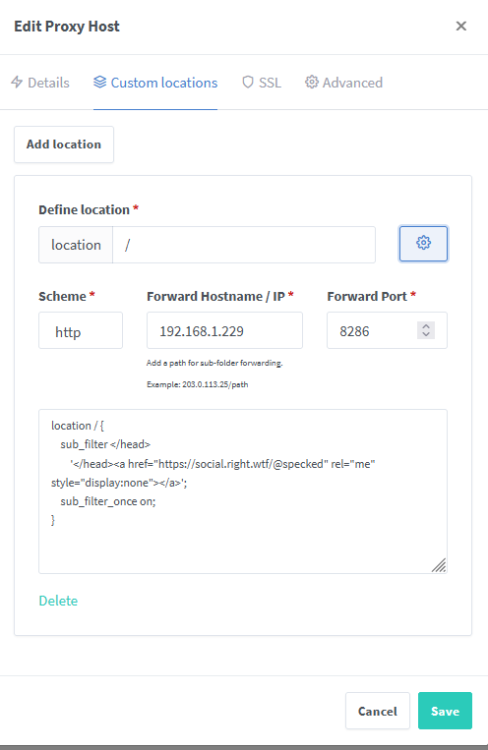Focus the Forward Hostname / IP field
488x750 pixels.
tap(224, 331)
